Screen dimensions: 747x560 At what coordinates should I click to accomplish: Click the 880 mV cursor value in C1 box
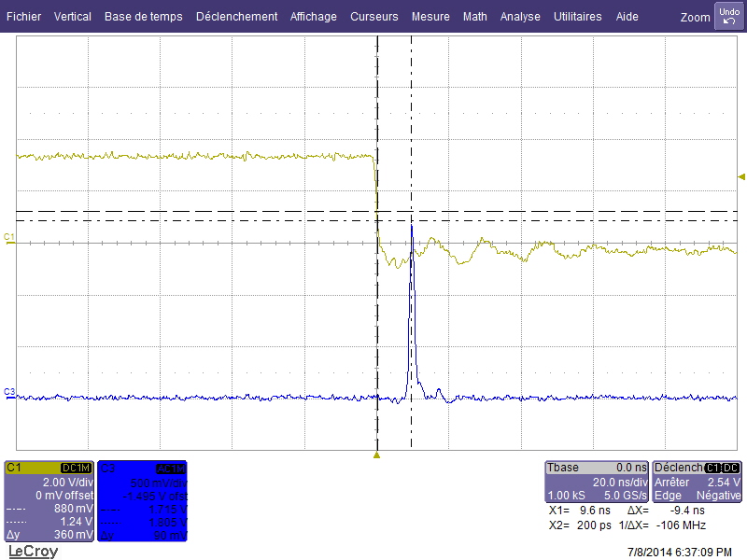click(74, 508)
